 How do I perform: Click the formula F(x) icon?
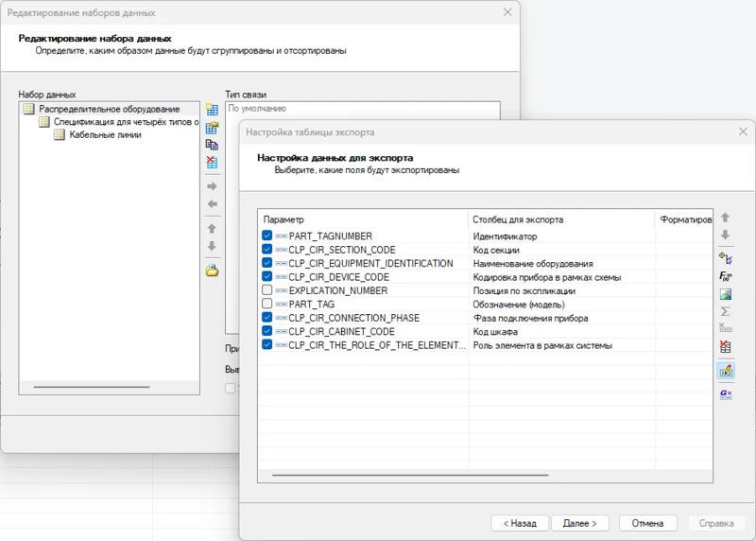[726, 276]
